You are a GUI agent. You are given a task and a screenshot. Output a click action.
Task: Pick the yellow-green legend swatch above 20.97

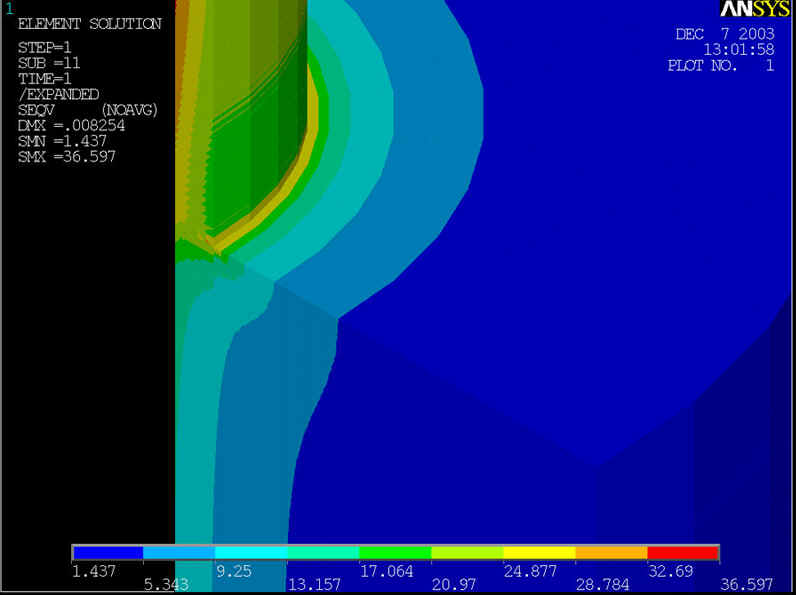(468, 552)
